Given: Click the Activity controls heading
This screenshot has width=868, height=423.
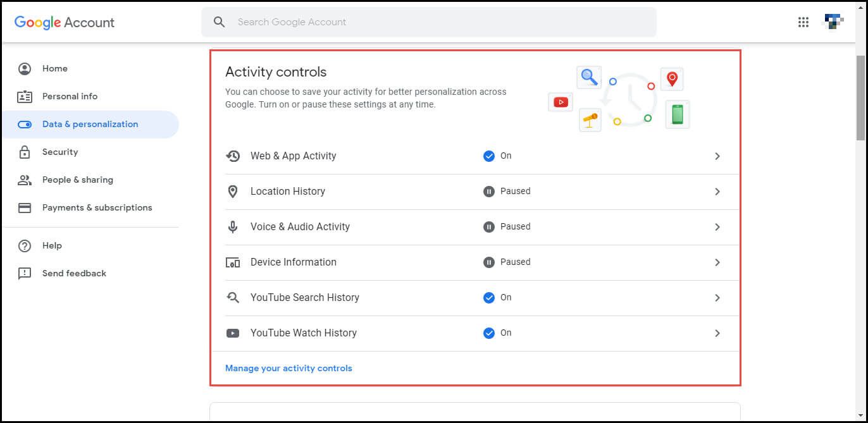Looking at the screenshot, I should 276,72.
